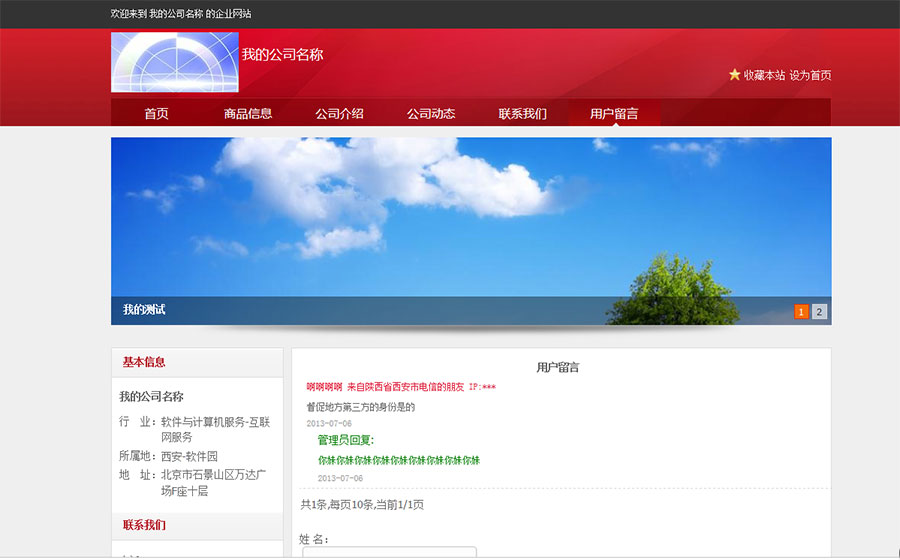This screenshot has width=900, height=560.
Task: Open the 商品信息 navigation item
Action: point(248,113)
